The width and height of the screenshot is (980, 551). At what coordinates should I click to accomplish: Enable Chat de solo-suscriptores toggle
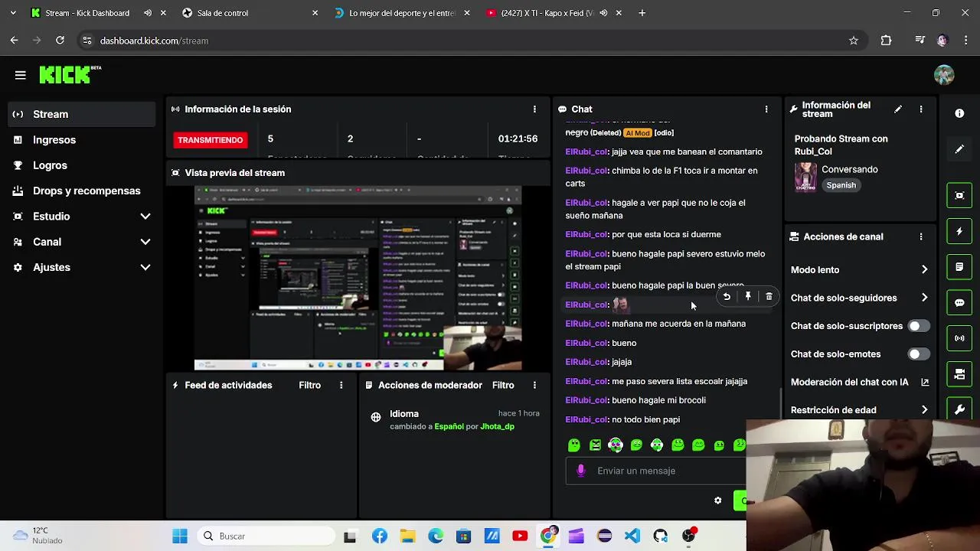click(x=918, y=326)
